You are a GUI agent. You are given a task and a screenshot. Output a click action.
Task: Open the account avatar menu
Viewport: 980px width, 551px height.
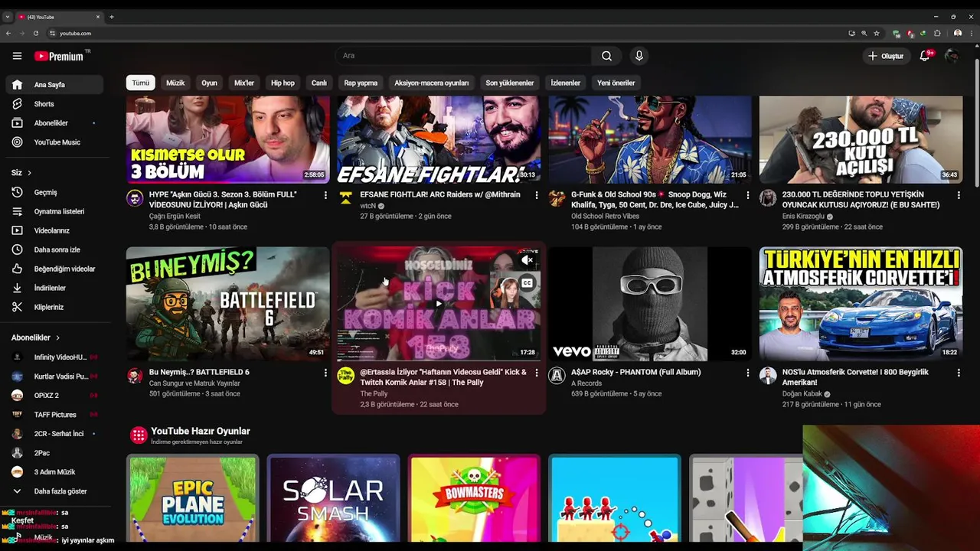952,56
